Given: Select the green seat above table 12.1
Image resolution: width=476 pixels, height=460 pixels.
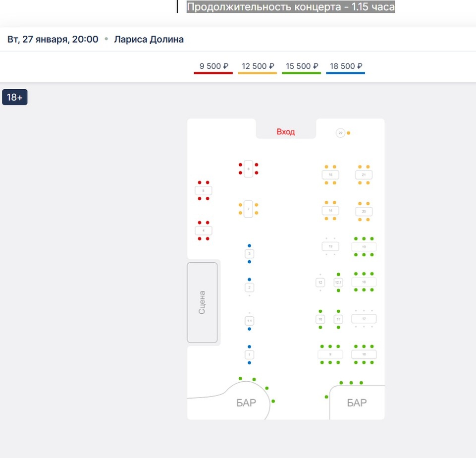Looking at the screenshot, I should 338,274.
